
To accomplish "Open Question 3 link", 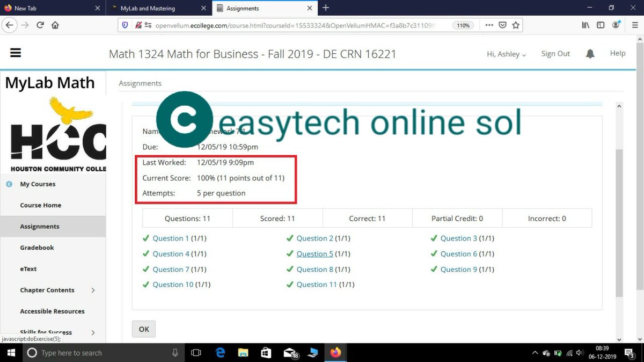I will [459, 238].
